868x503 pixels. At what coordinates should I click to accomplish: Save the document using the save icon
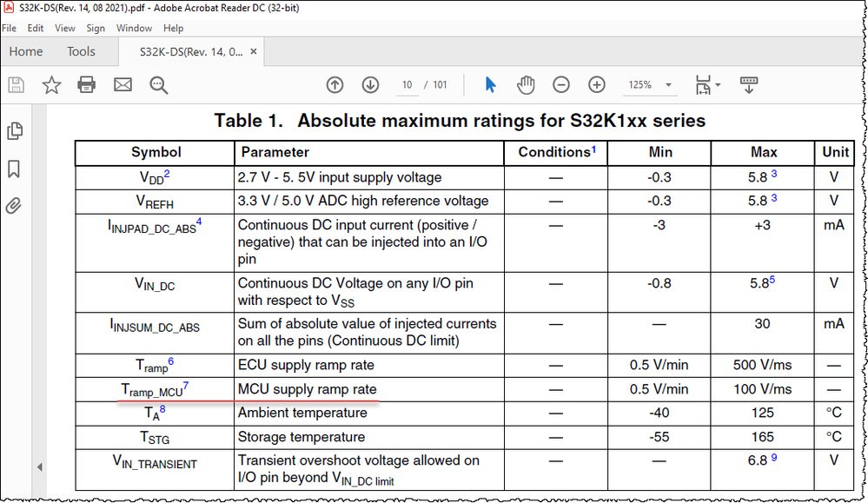tap(16, 84)
